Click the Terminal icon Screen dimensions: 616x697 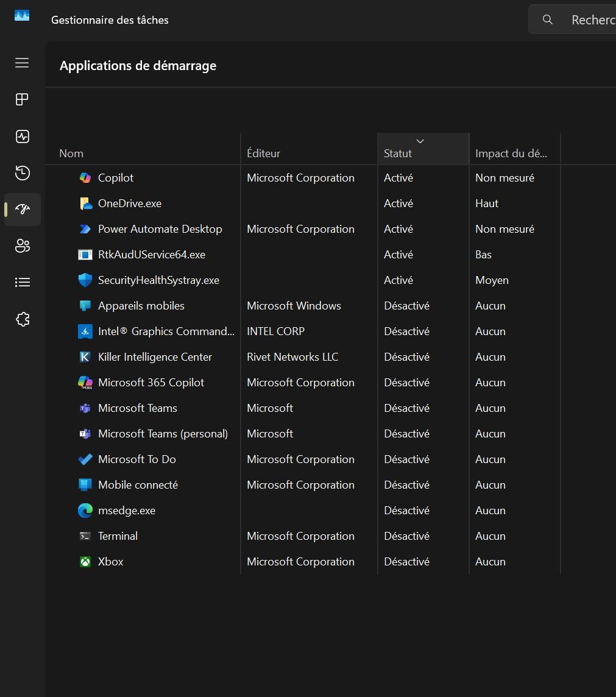(x=85, y=536)
